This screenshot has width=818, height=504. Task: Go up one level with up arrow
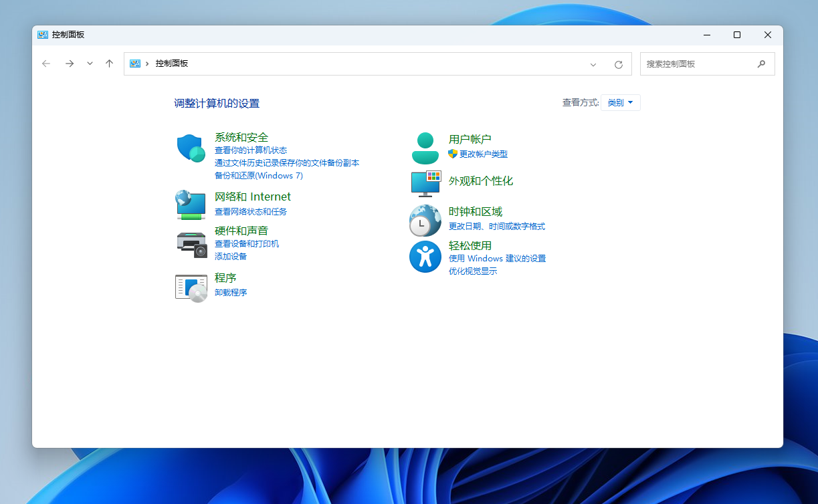pos(110,64)
